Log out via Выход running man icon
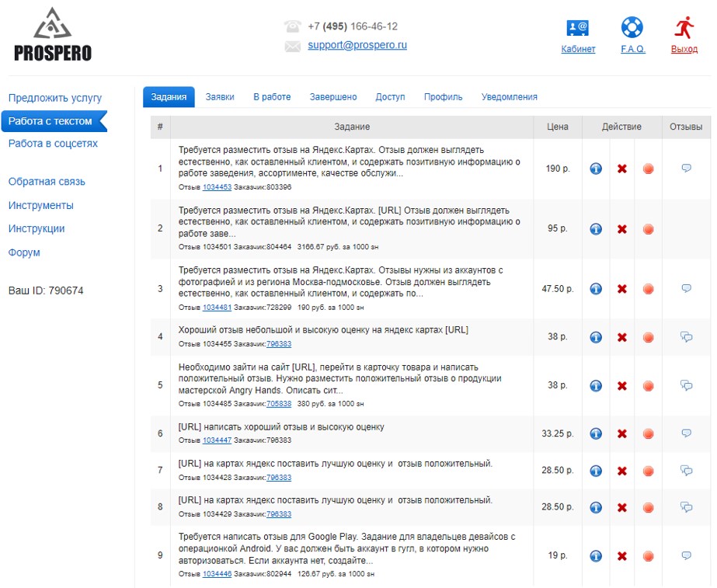Screen dimensions: 717x588 point(684,27)
